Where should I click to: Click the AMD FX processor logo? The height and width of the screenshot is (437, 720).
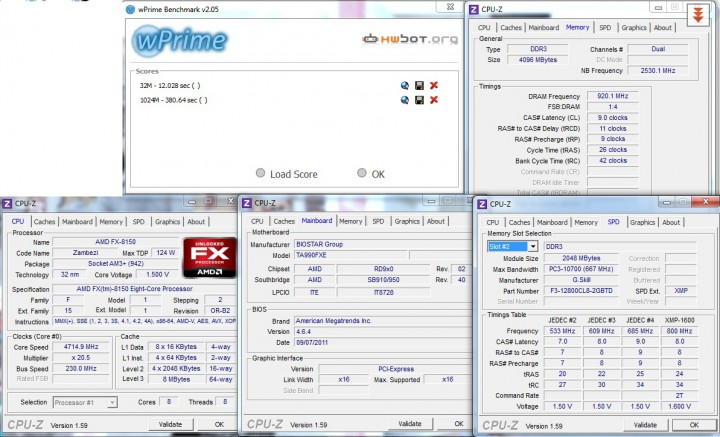(x=210, y=258)
